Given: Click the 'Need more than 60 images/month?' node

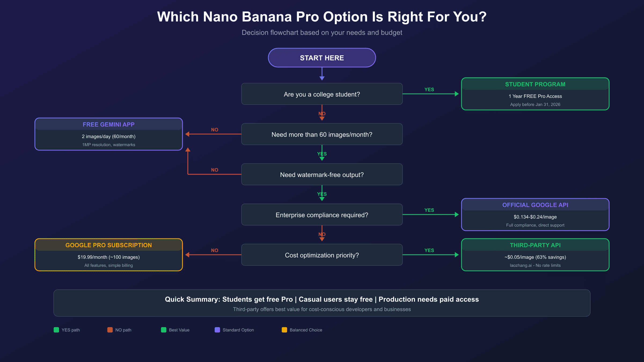Looking at the screenshot, I should (x=322, y=134).
